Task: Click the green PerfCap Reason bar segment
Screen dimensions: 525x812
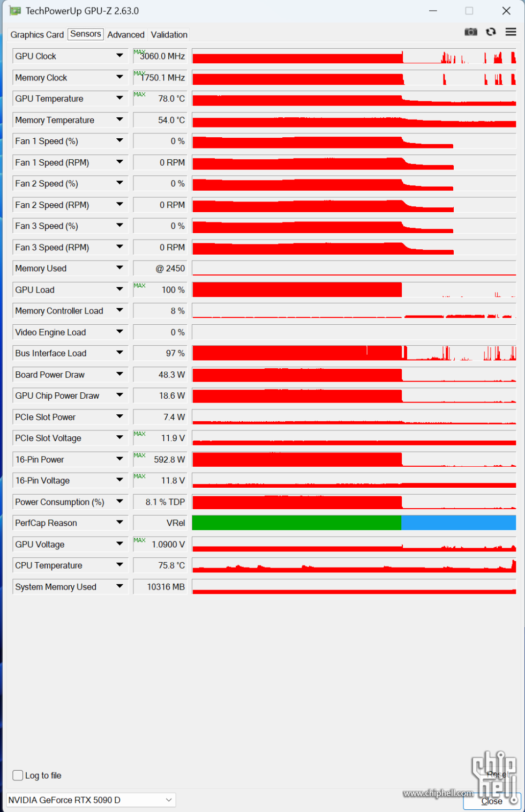Action: pos(297,523)
